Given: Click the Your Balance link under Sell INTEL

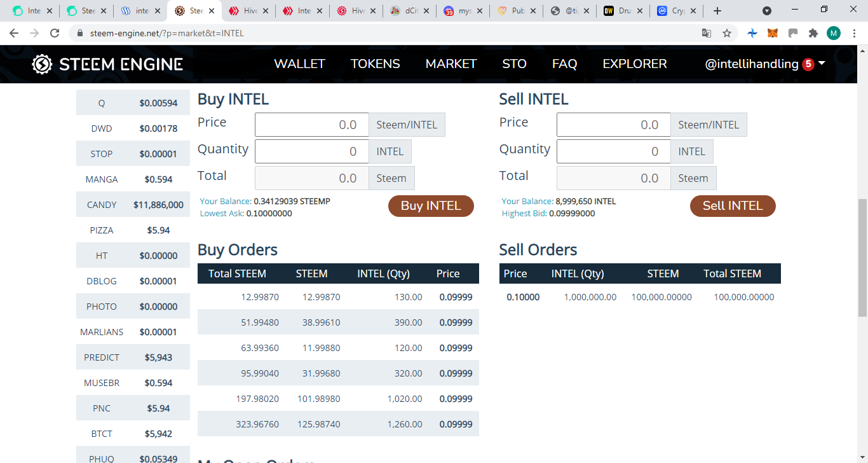Looking at the screenshot, I should pos(527,201).
